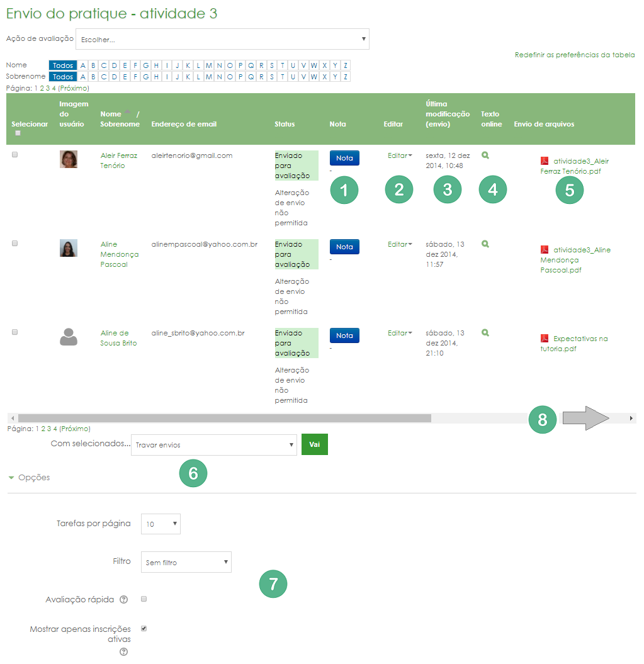
Task: View online text magnifier for Aline Mendonça Pascoal
Action: [485, 244]
